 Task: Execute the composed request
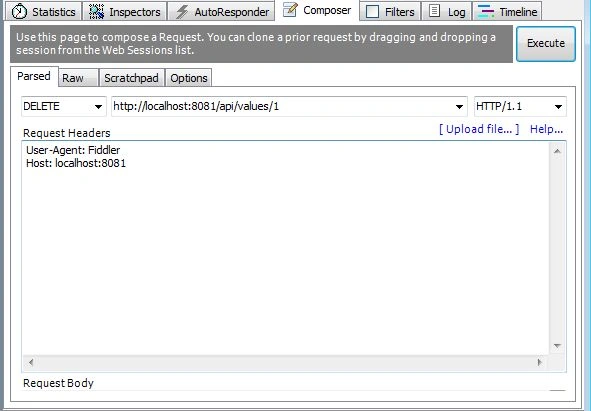coord(546,43)
